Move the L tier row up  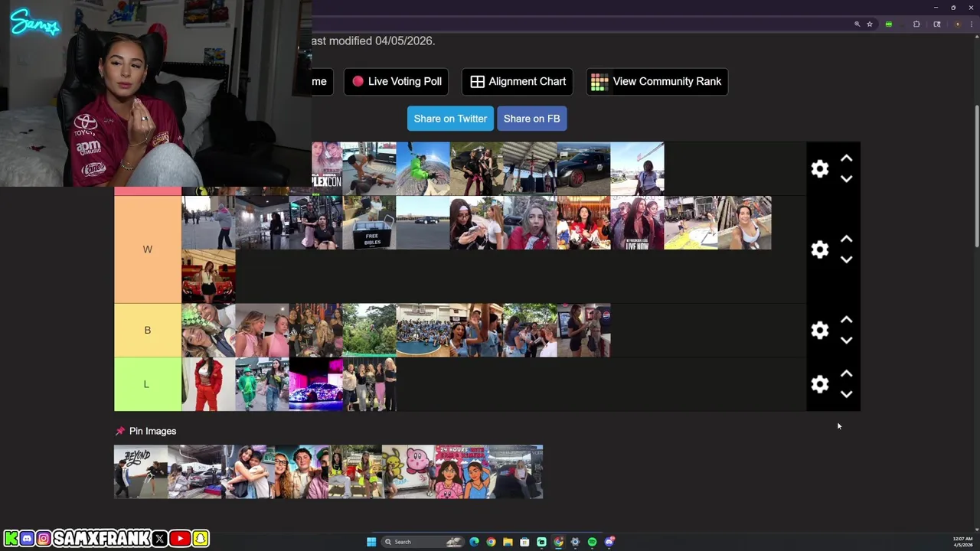click(846, 374)
